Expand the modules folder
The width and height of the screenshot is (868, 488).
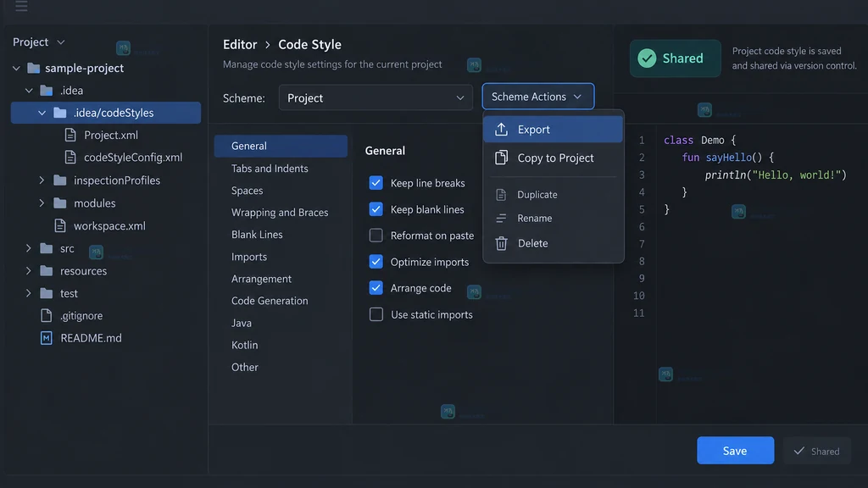(42, 203)
